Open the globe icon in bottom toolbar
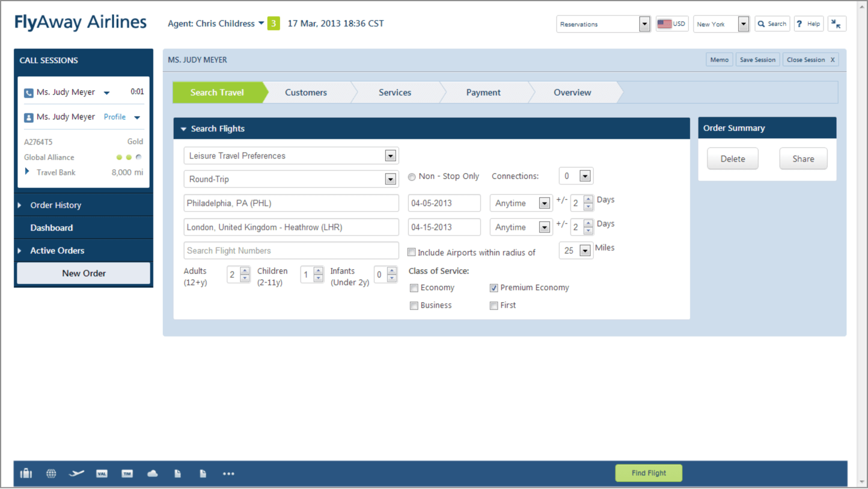868x489 pixels. click(x=51, y=473)
